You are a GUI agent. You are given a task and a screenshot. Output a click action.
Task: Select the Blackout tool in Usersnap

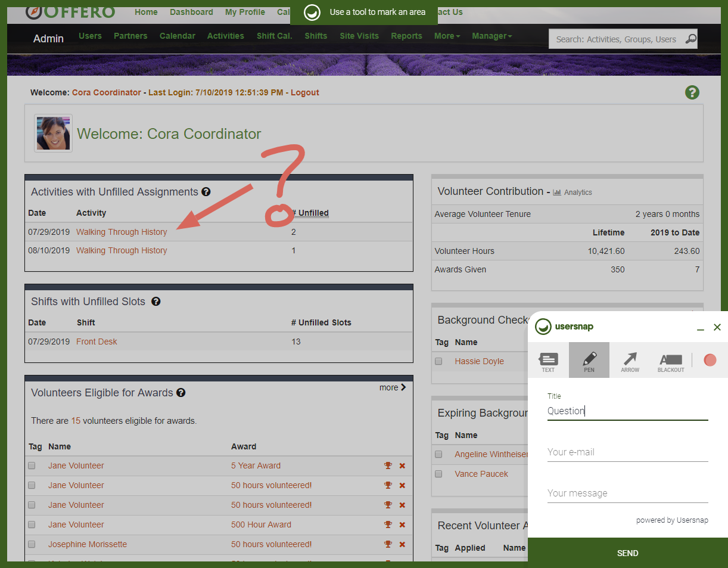point(671,360)
